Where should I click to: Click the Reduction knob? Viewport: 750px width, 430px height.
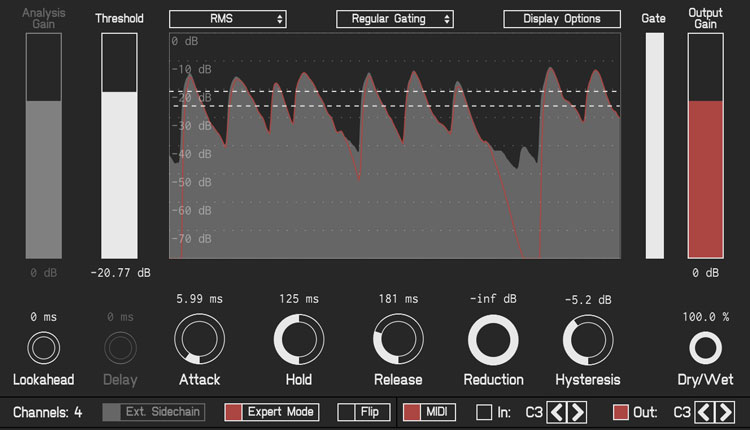[493, 341]
